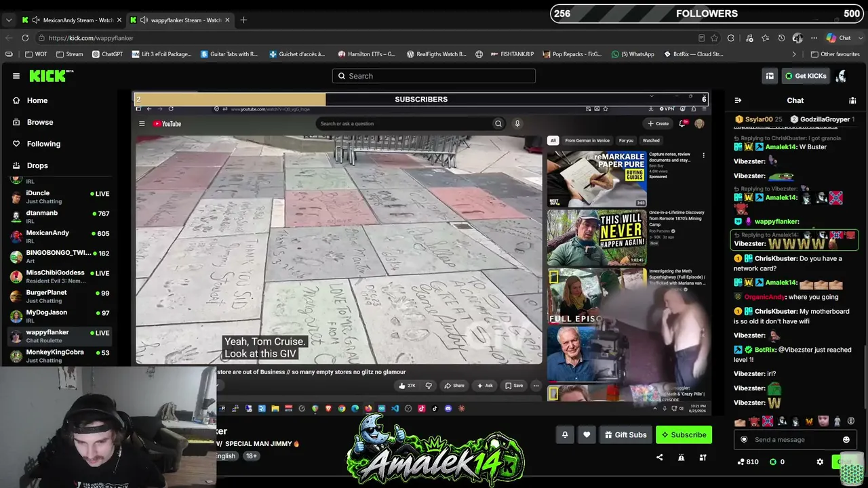Open chat identity shield icon in message box
The image size is (868, 488).
[744, 440]
